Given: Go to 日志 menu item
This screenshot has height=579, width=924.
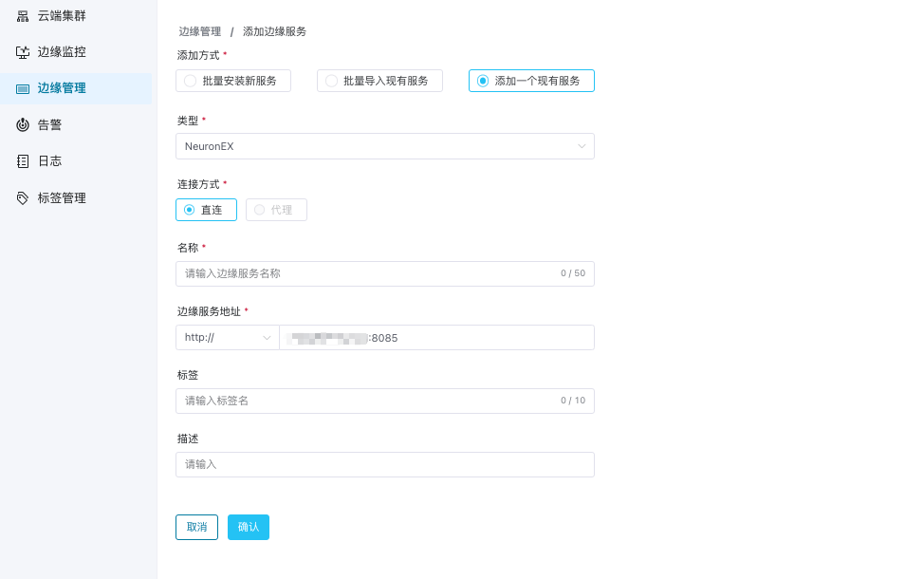Looking at the screenshot, I should [49, 161].
